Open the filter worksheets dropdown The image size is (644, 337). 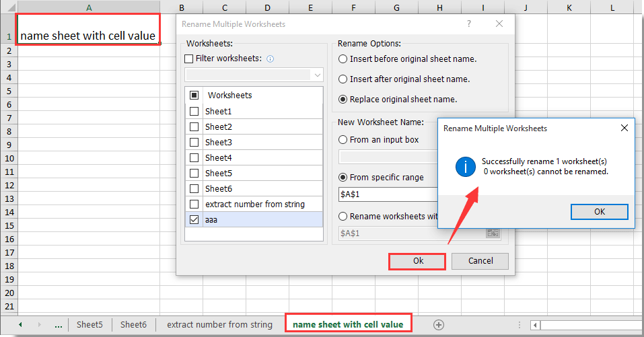(318, 75)
